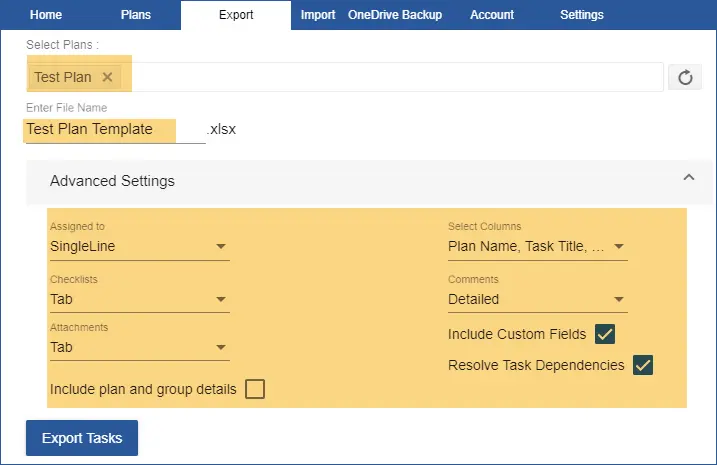Expand the Attachments dropdown

click(139, 347)
